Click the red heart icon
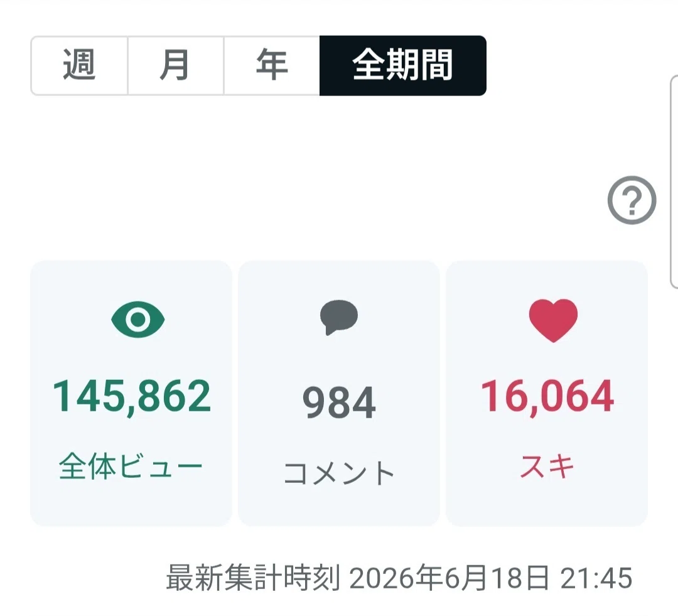The height and width of the screenshot is (616, 678). tap(553, 320)
